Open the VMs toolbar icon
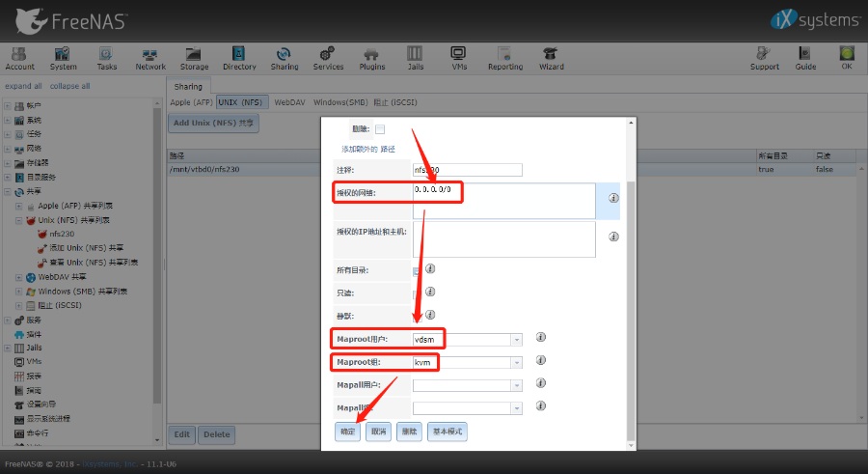This screenshot has width=868, height=474. coord(459,58)
